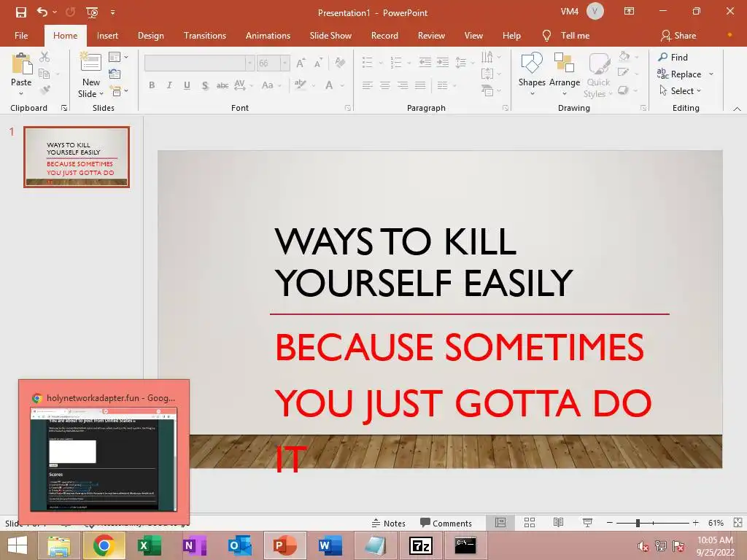747x560 pixels.
Task: Click the Decrease List Level icon
Action: 425,63
